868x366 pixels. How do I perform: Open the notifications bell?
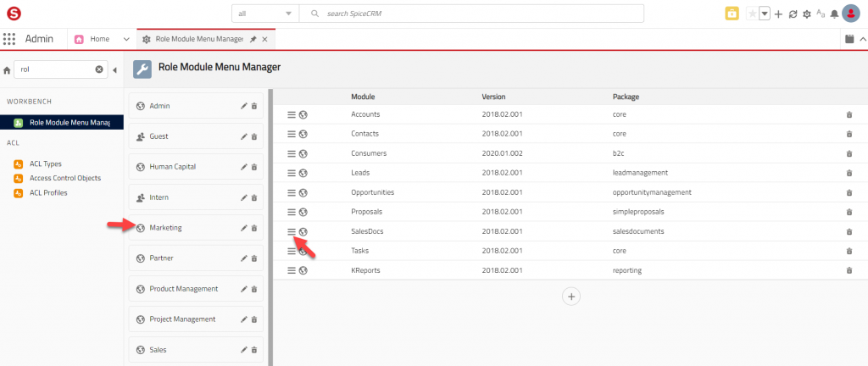pos(834,14)
